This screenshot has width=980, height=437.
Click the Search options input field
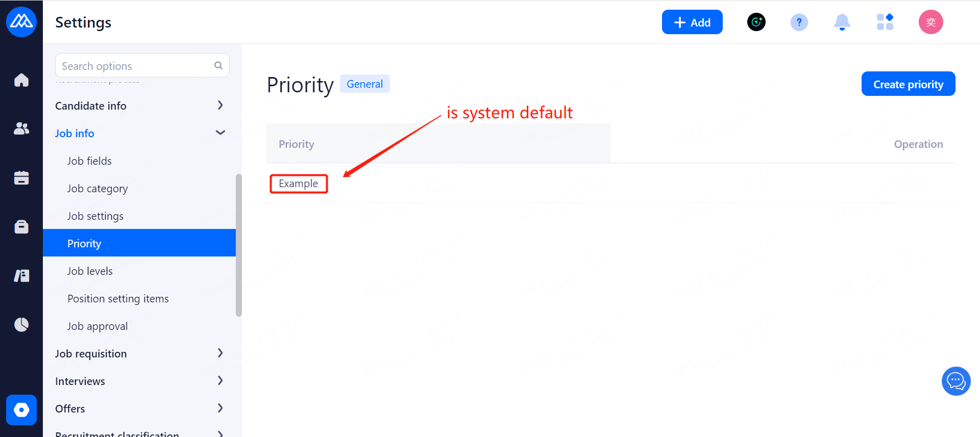[x=135, y=66]
